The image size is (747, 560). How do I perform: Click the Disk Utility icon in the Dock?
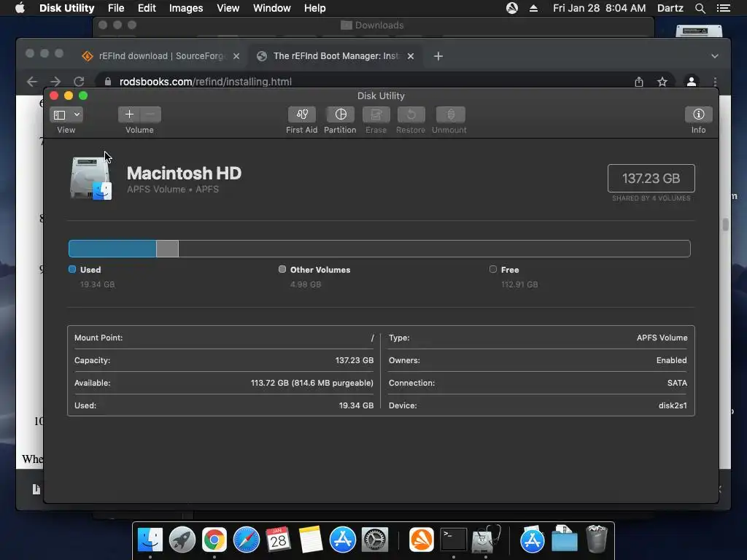click(x=485, y=540)
